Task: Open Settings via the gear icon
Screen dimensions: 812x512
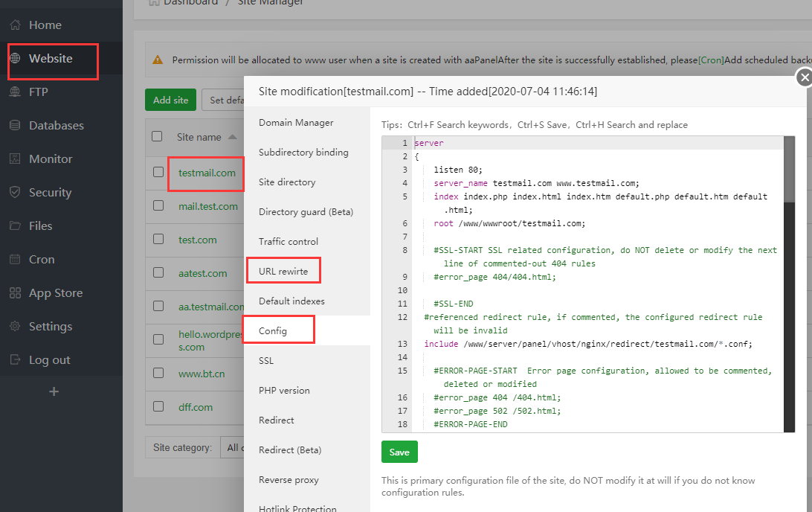Action: click(x=15, y=327)
